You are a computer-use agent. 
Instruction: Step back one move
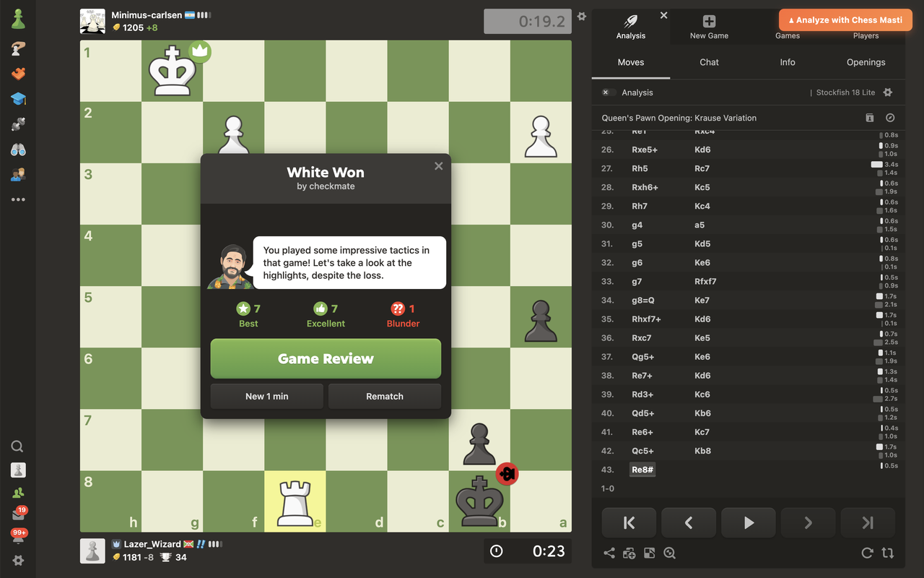click(x=689, y=522)
